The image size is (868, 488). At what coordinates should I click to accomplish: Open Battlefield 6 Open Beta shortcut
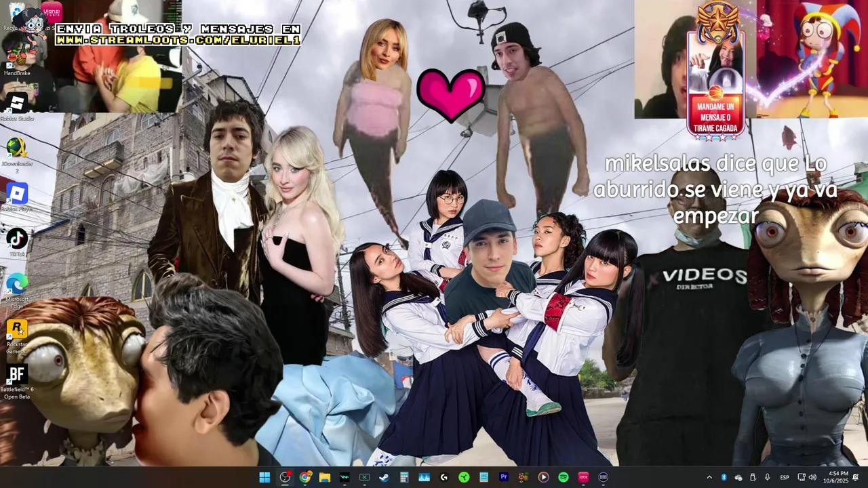tap(16, 382)
